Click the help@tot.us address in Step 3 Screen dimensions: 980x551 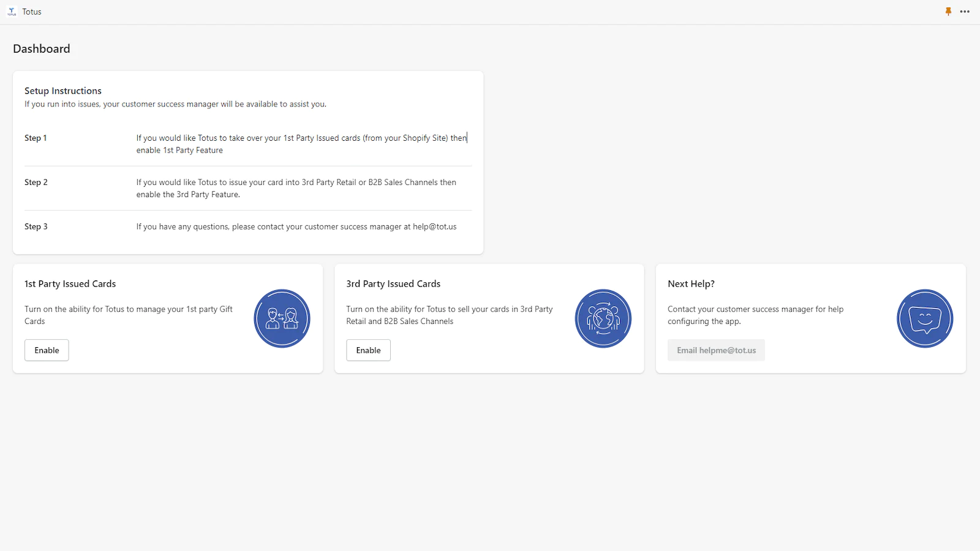434,227
